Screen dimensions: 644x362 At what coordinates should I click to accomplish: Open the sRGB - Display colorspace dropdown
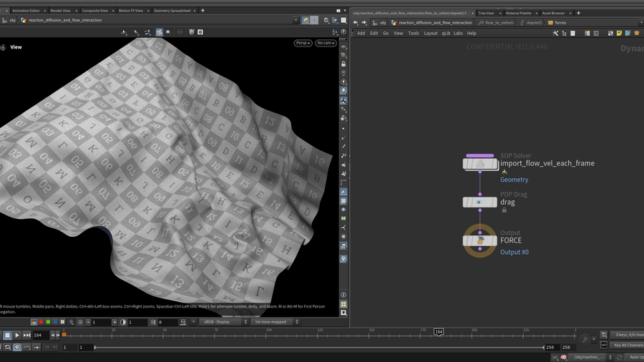click(221, 322)
